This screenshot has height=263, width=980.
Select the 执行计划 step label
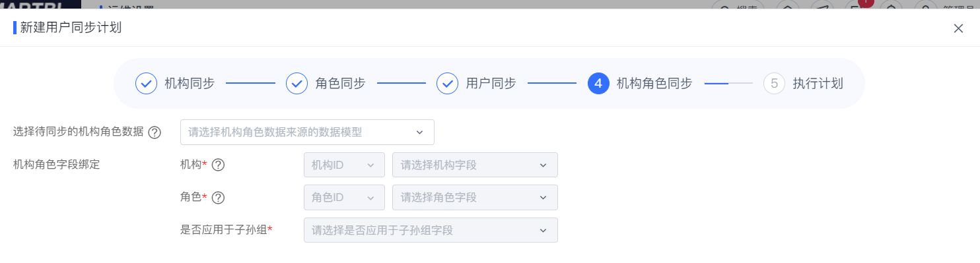click(x=818, y=84)
